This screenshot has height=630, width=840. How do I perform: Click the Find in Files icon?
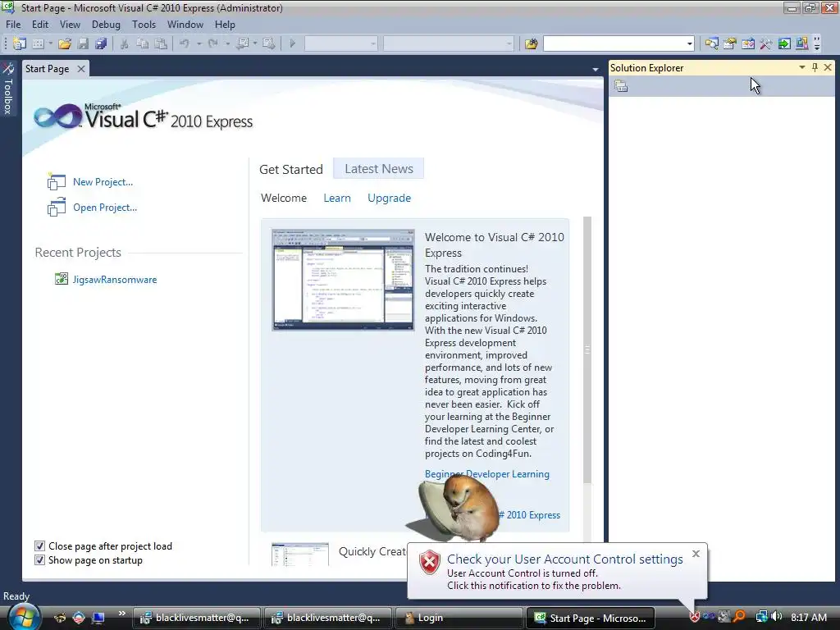[x=531, y=43]
